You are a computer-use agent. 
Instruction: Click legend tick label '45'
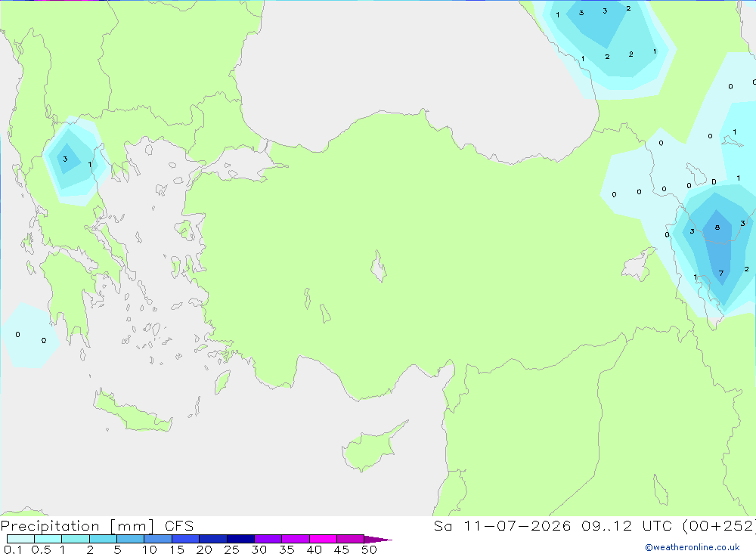click(x=342, y=549)
